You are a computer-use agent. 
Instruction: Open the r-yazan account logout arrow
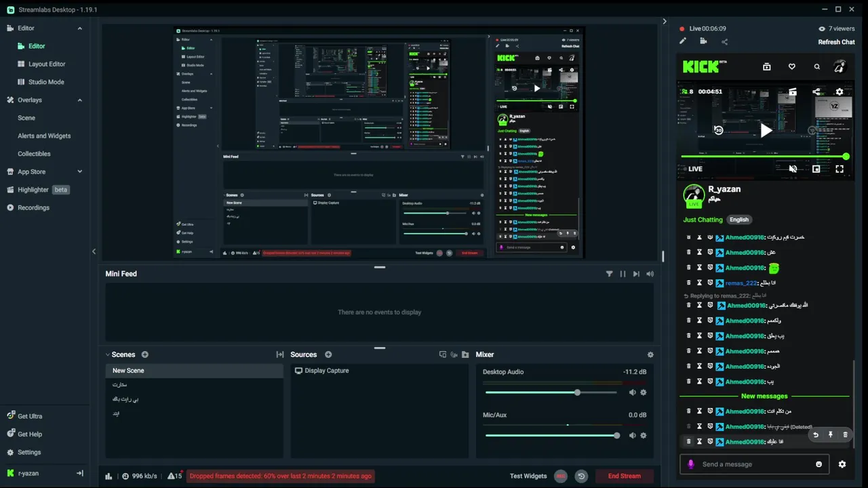point(79,473)
